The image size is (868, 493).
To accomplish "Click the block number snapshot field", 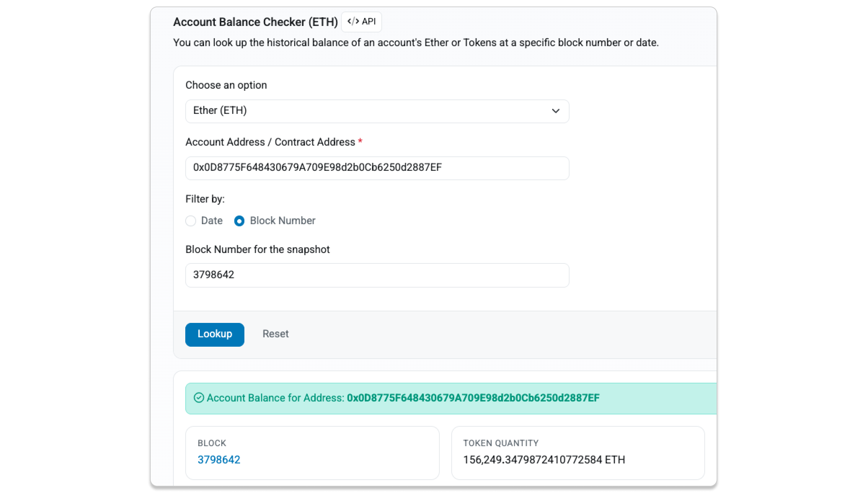I will [x=377, y=275].
